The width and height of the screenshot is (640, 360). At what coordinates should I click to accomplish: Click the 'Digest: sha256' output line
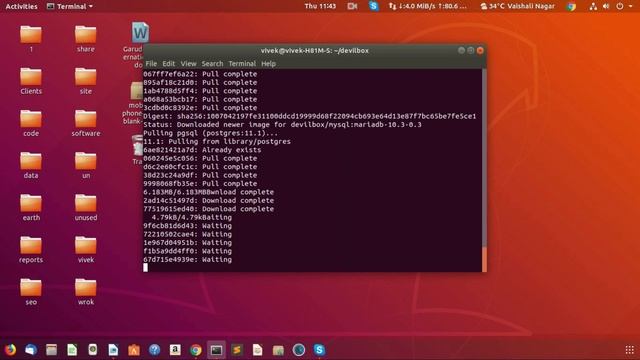click(309, 116)
